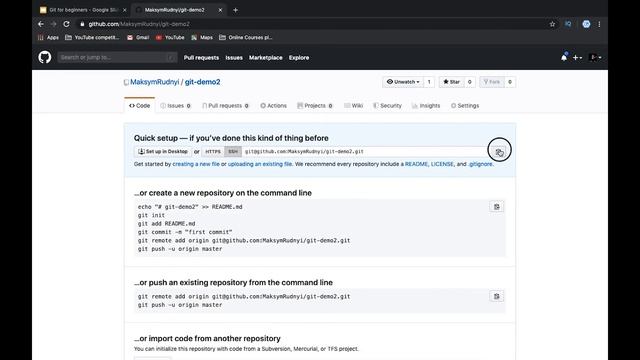640x360 pixels.
Task: Open Issues in the top navigation
Action: point(234,58)
